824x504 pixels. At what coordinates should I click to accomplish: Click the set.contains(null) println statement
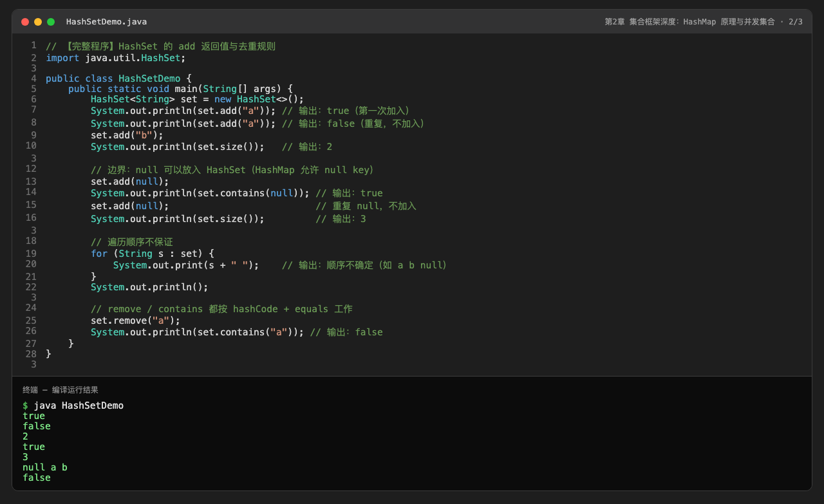[200, 193]
